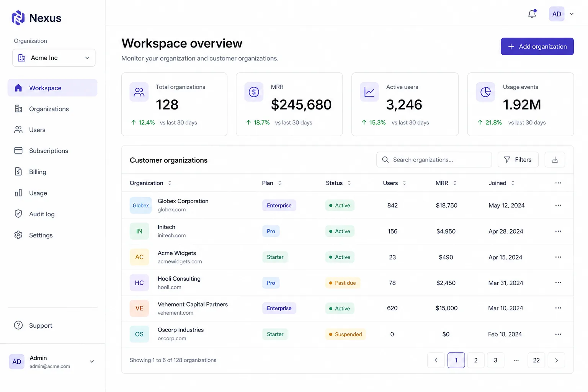The width and height of the screenshot is (588, 392).
Task: Expand the Admin account menu chevron
Action: [92, 361]
